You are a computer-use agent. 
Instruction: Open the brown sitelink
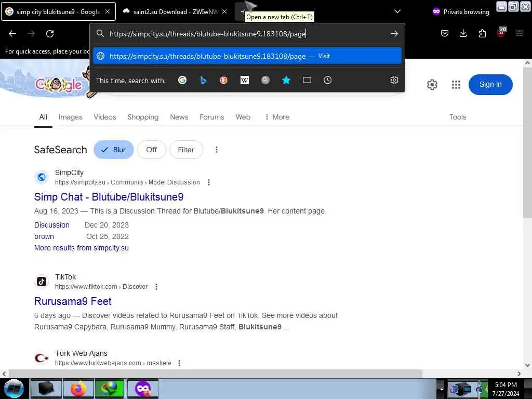coord(44,236)
